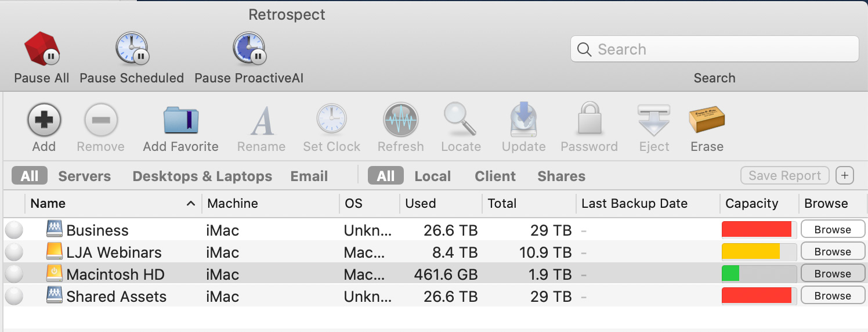Screen dimensions: 868x332
Task: Erase the selected volume with Erase icon
Action: coord(707,120)
